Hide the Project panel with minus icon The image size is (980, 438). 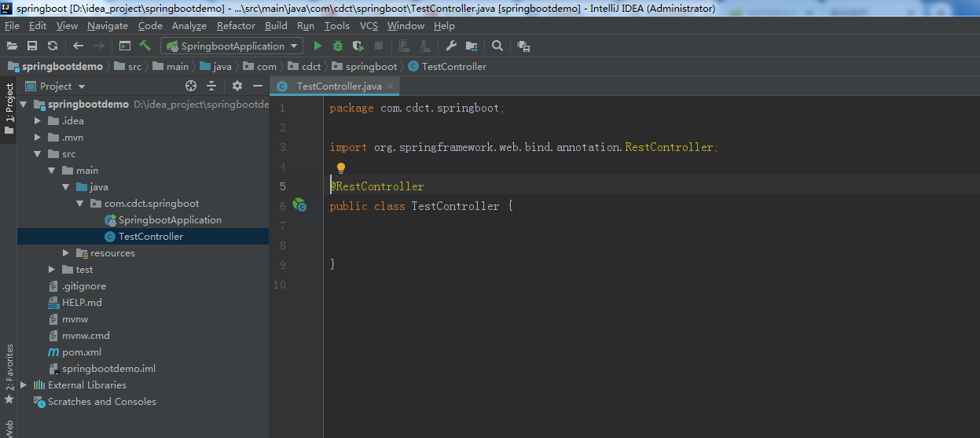point(257,86)
